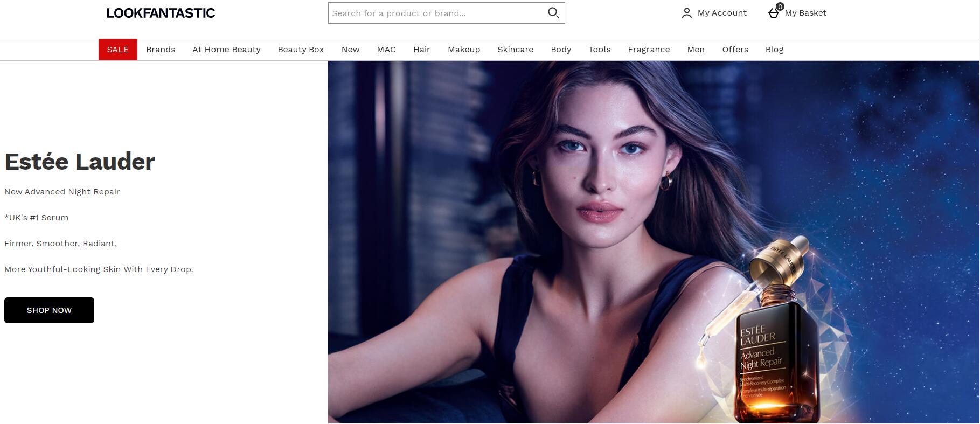The width and height of the screenshot is (980, 424).
Task: Open the Brands menu
Action: point(161,50)
